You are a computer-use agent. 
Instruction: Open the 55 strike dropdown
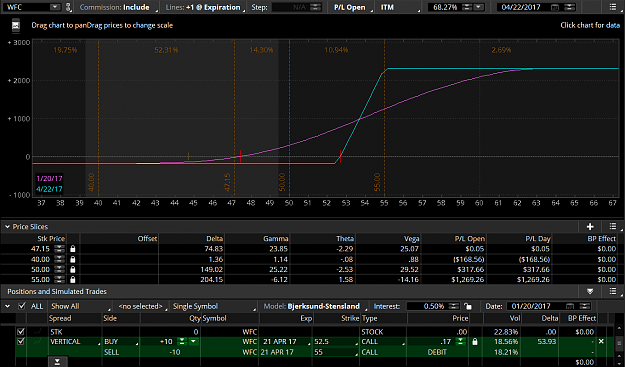(336, 352)
